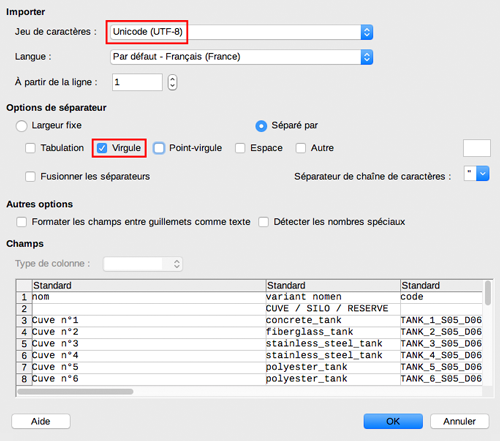The height and width of the screenshot is (441, 500).
Task: Click the 'nom' cell in row 1
Action: pyautogui.click(x=149, y=297)
